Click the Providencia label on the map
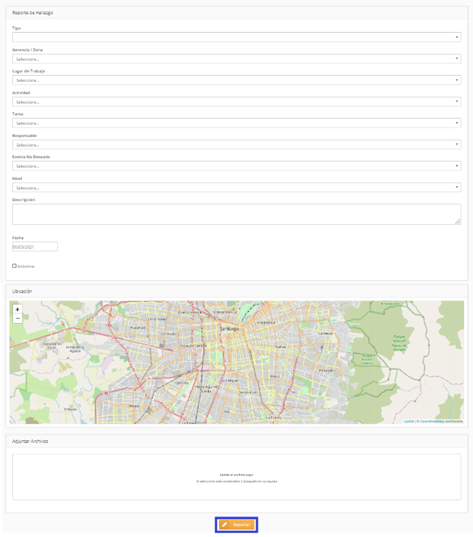This screenshot has height=537, width=473. 266,323
